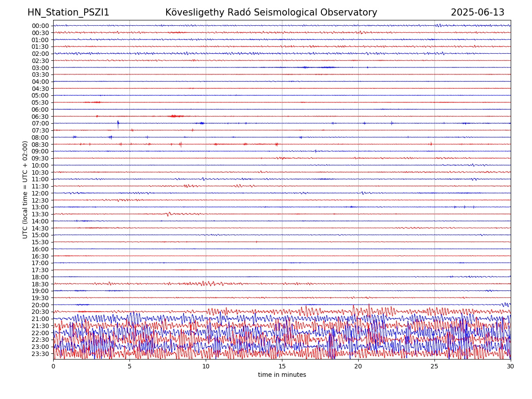The height and width of the screenshot is (399, 532).
Task: Click the vertical UTC local time axis label
Action: 25,189
